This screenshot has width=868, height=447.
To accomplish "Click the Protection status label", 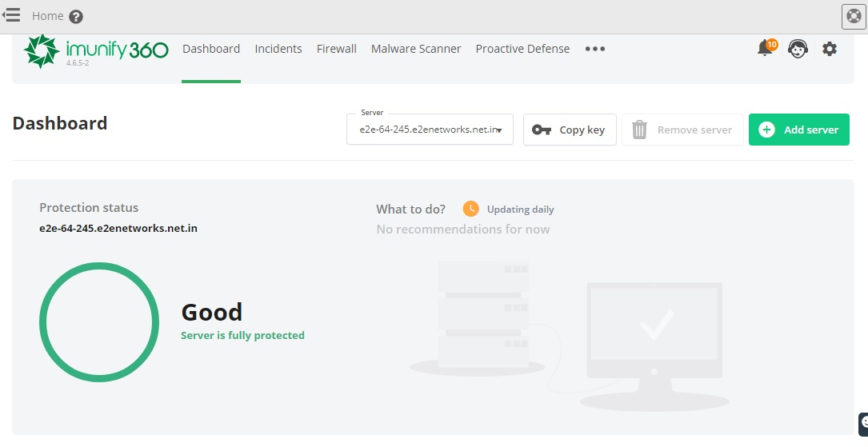I will [89, 207].
